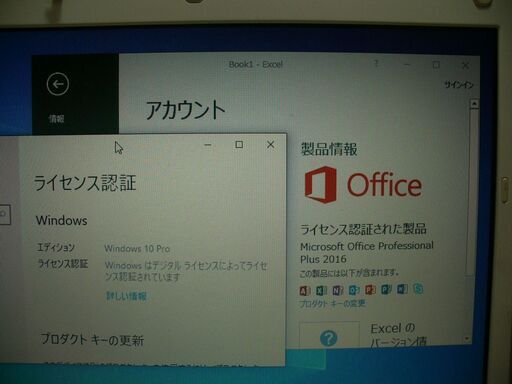The height and width of the screenshot is (384, 512).
Task: Click the Skype for Business icon
Action: click(x=418, y=288)
